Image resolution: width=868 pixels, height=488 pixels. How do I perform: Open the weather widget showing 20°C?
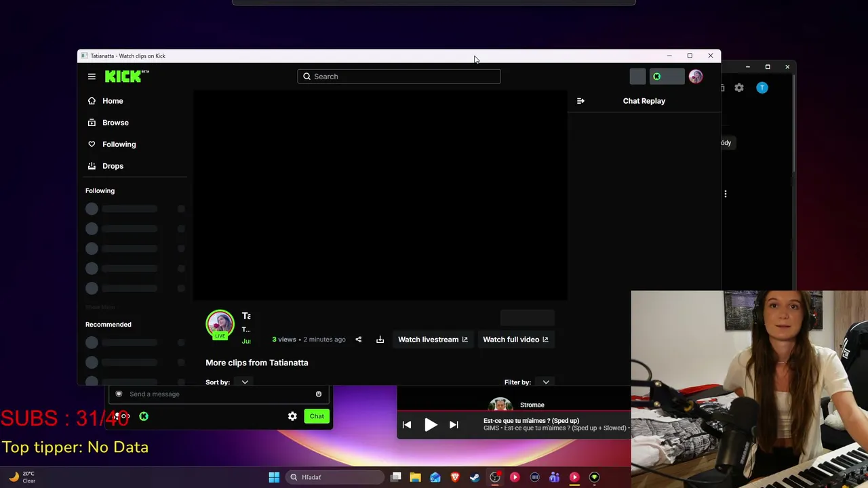22,477
